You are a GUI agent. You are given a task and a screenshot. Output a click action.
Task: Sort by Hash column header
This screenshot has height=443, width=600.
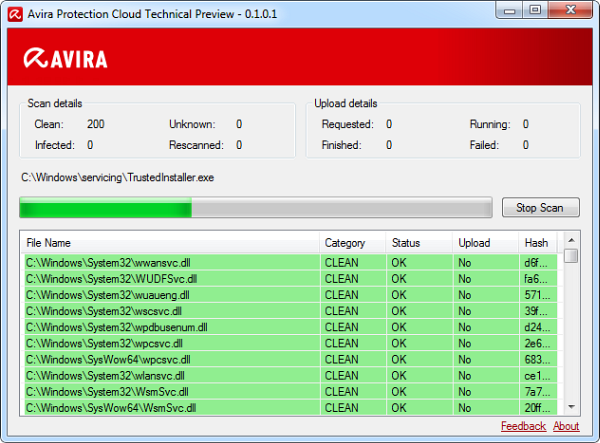pyautogui.click(x=538, y=243)
